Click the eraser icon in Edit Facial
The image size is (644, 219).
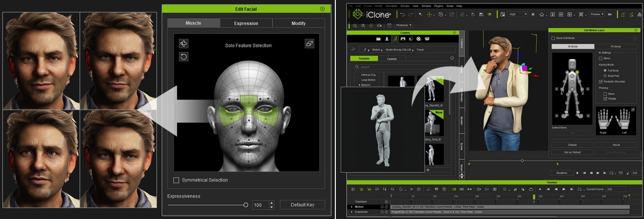309,43
